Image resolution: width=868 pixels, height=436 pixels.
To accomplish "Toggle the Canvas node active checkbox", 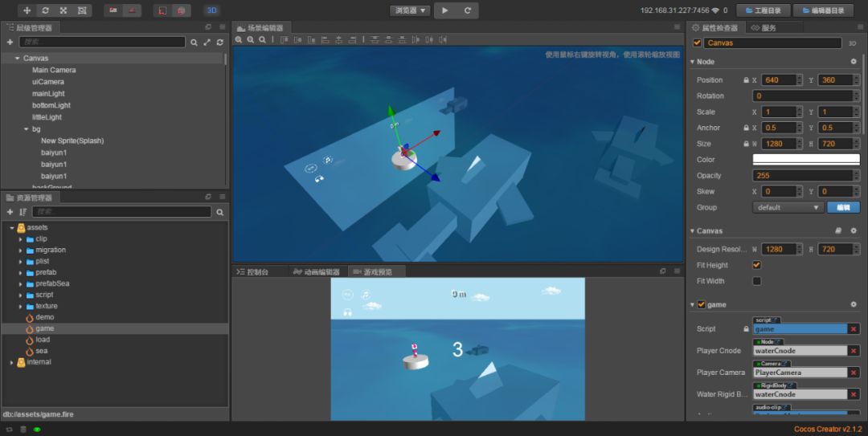I will pos(697,43).
